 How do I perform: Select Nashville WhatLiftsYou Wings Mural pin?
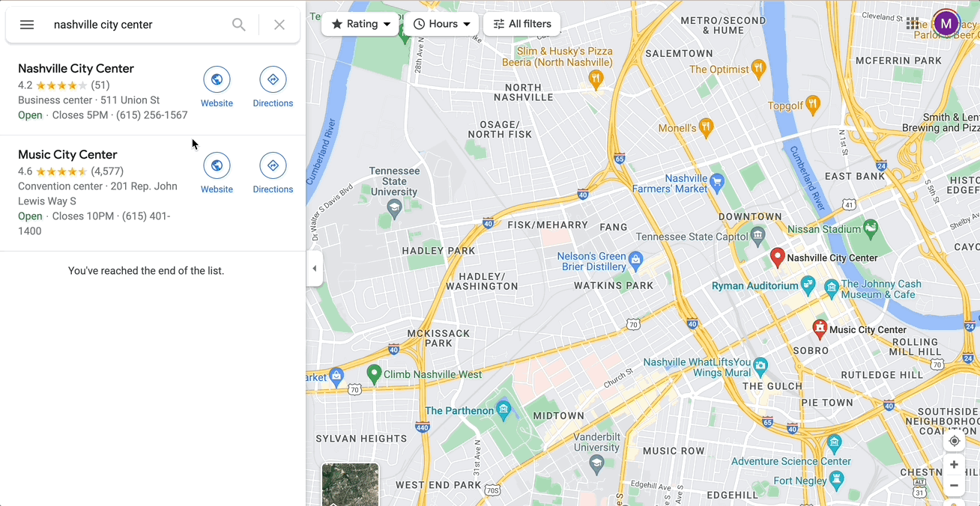(761, 366)
